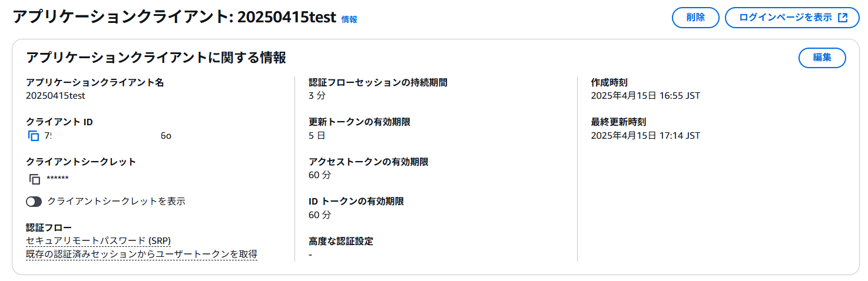Click the ID トークンの有効期限 60 分 value
This screenshot has width=868, height=281.
click(x=320, y=215)
